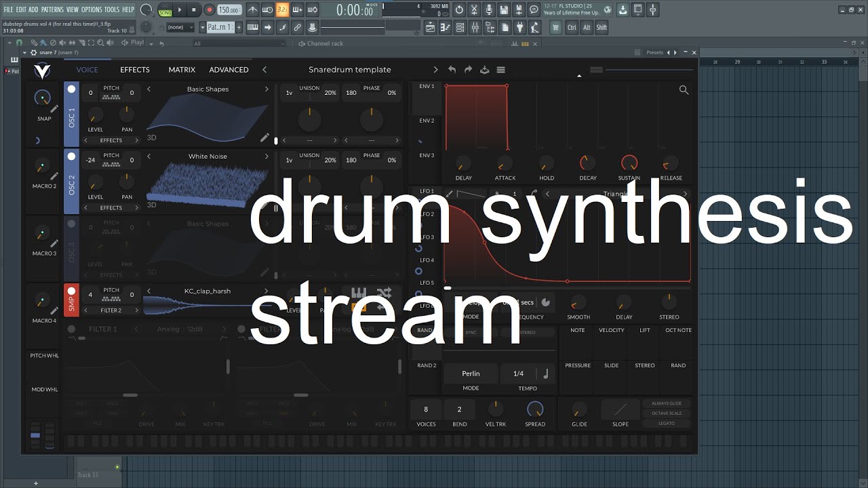
Task: Switch to Vital MATRIX tab
Action: (182, 70)
